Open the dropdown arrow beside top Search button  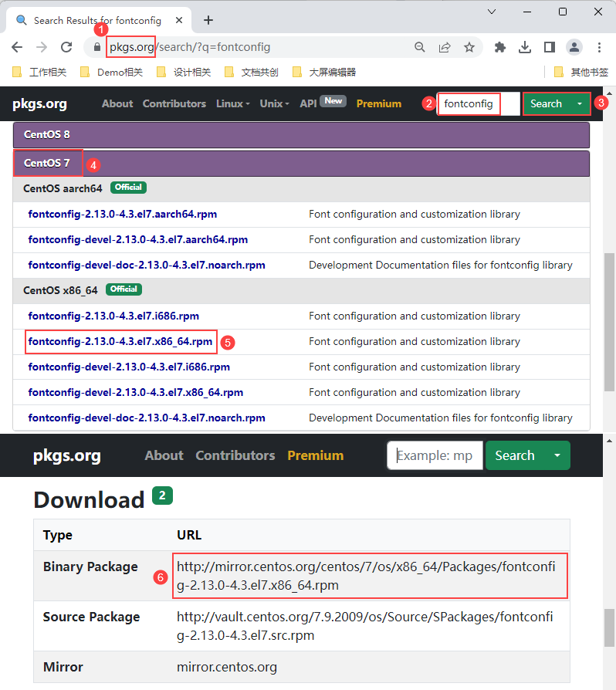580,104
